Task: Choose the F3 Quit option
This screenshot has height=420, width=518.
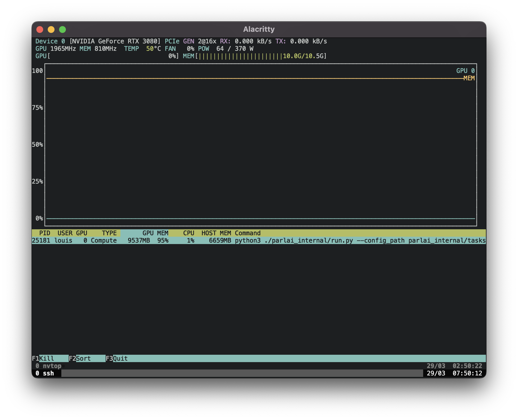Action: coord(116,358)
